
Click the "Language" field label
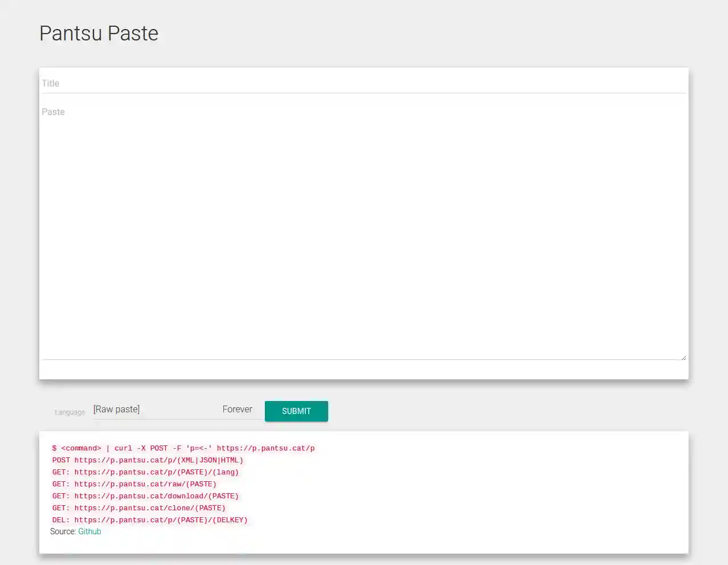[69, 412]
